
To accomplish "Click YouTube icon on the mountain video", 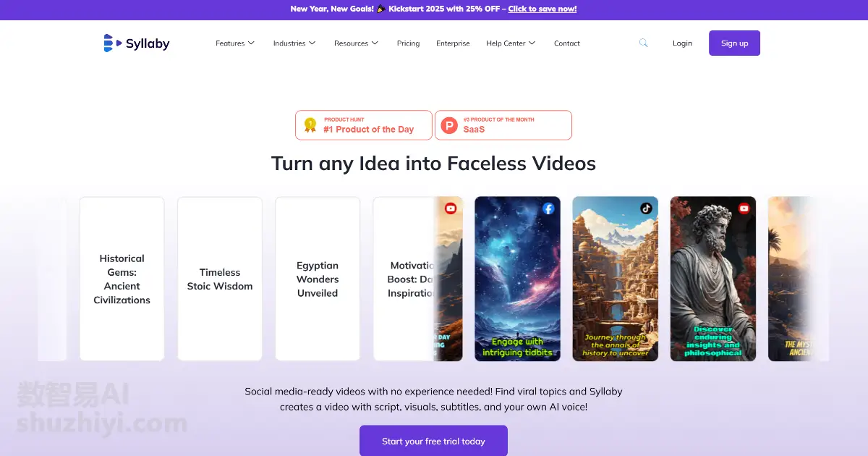I will pos(451,208).
